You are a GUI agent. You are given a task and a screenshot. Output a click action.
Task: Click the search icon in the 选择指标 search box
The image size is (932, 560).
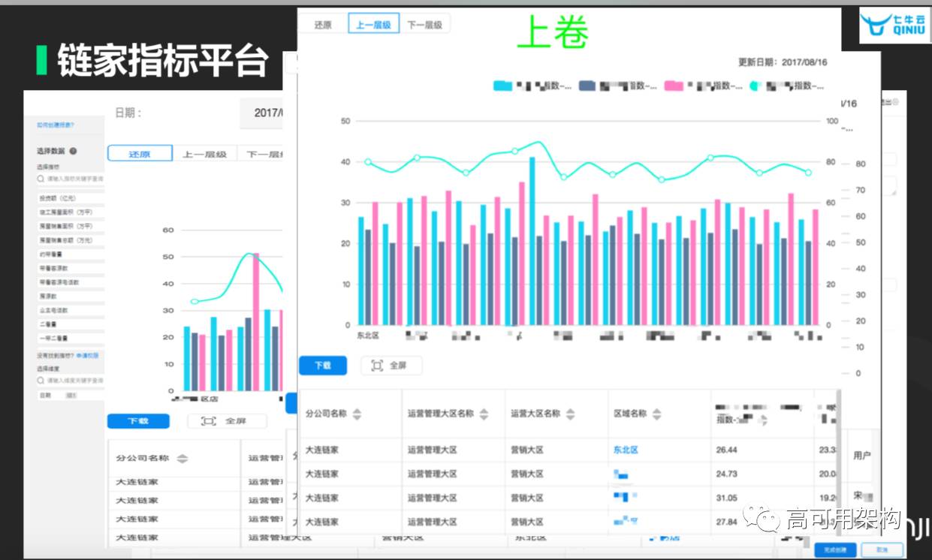pyautogui.click(x=41, y=179)
